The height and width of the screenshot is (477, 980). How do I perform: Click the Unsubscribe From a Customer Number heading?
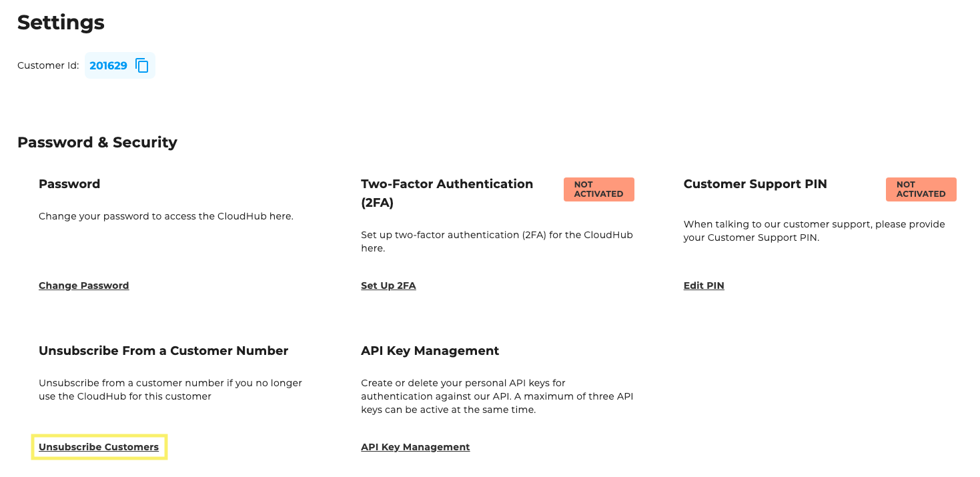point(163,350)
